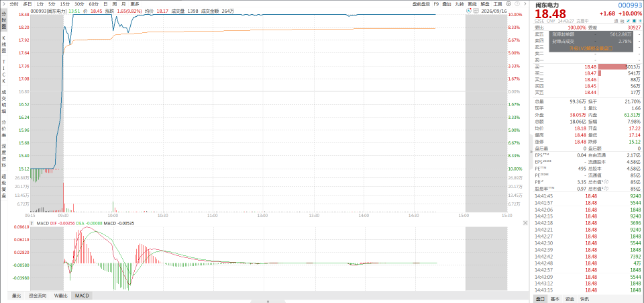This screenshot has height=303, width=644.
Task: Click the round chart icon beside the date
Action: pos(469,11)
